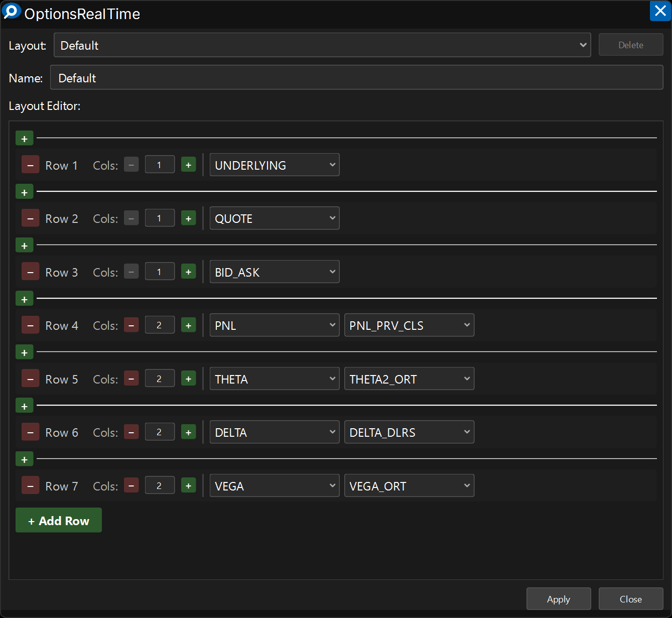
Task: Click the Cols number field for Row 3
Action: pos(160,272)
